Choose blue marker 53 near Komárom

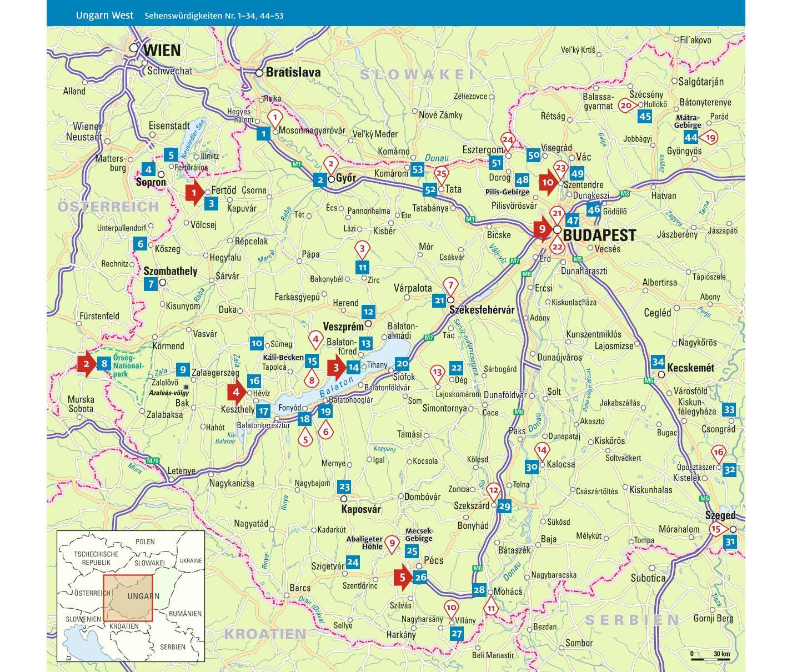tap(417, 170)
